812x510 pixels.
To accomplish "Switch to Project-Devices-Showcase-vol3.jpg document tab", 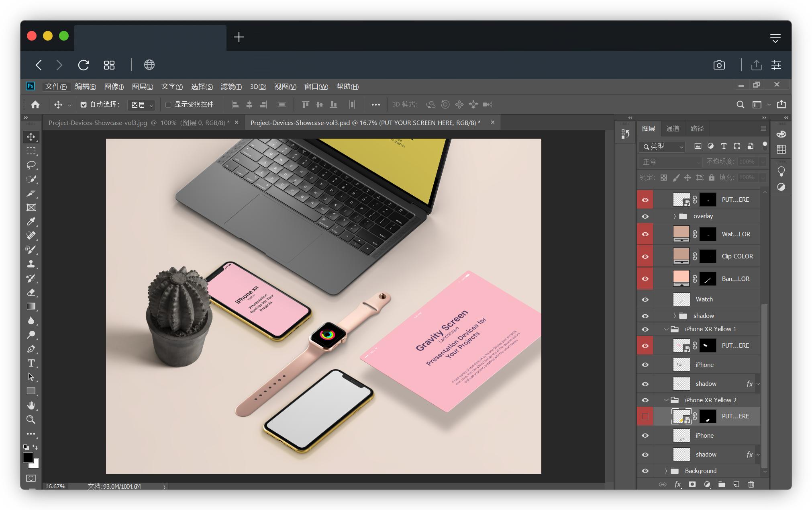I will (x=139, y=123).
